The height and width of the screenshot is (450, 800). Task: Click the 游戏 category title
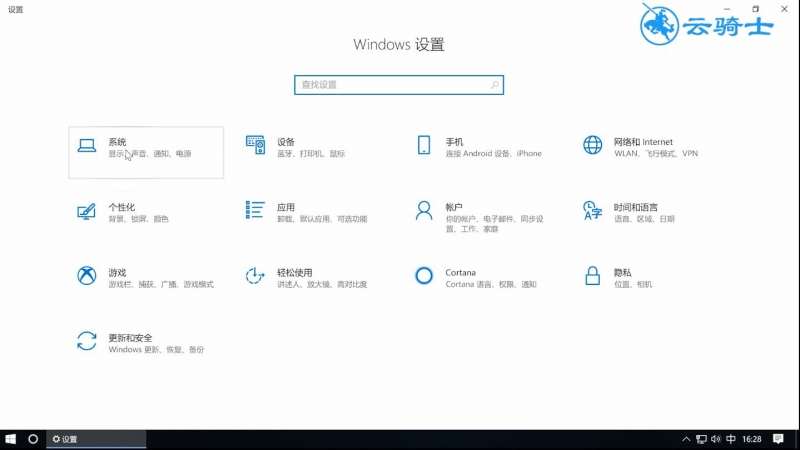tap(117, 272)
